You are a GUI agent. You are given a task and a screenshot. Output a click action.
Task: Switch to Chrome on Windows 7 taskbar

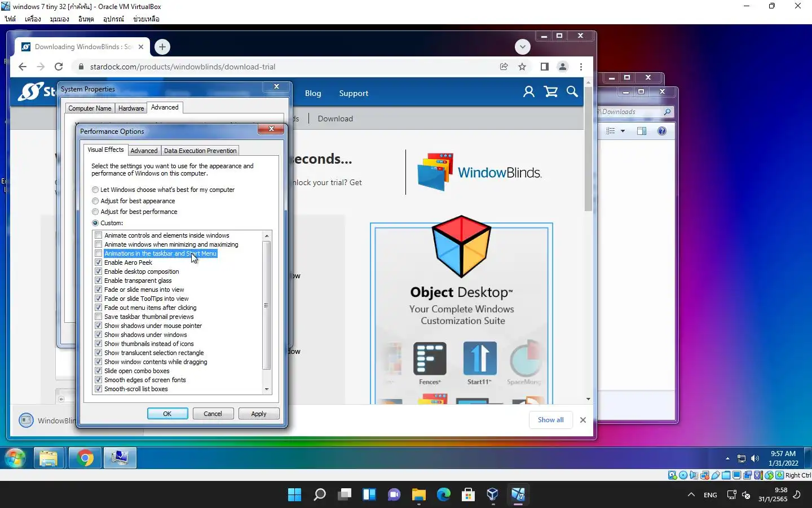(x=85, y=458)
